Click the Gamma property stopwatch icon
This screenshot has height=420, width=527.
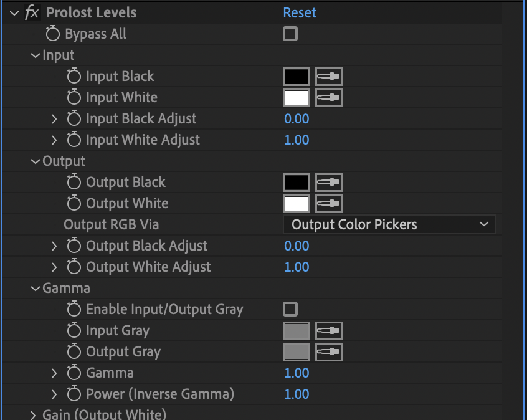click(74, 373)
